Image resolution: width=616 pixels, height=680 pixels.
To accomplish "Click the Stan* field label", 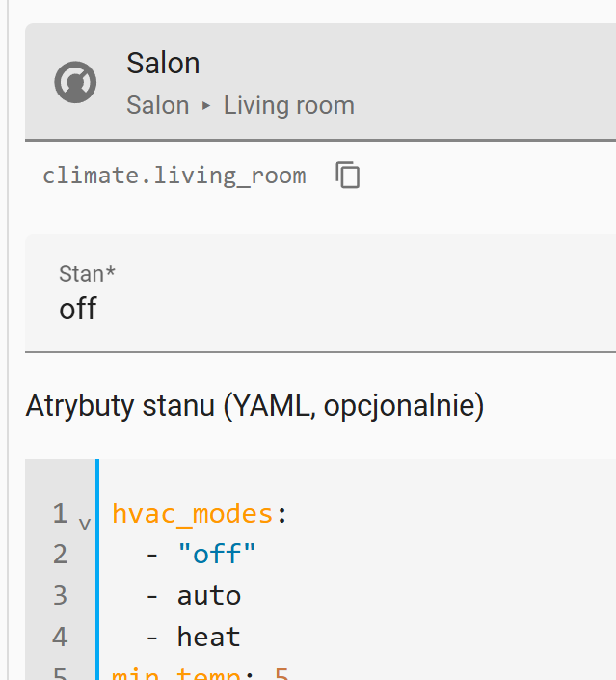I will [x=87, y=274].
